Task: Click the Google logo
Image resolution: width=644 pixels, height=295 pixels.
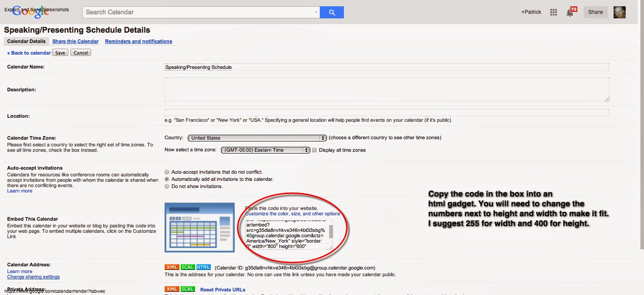Action: point(30,12)
